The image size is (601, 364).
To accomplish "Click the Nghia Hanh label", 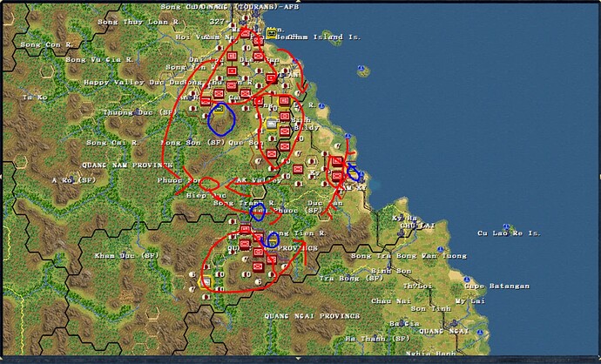I will point(431,353).
